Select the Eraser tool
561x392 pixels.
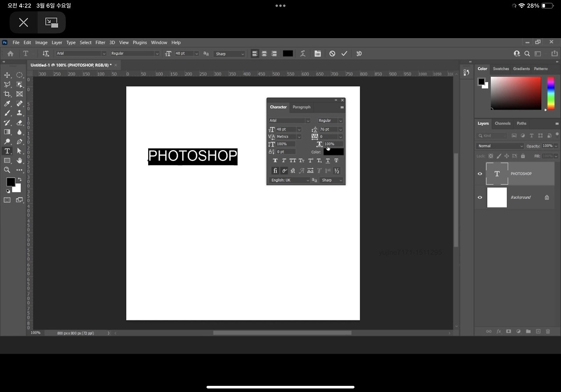19,123
